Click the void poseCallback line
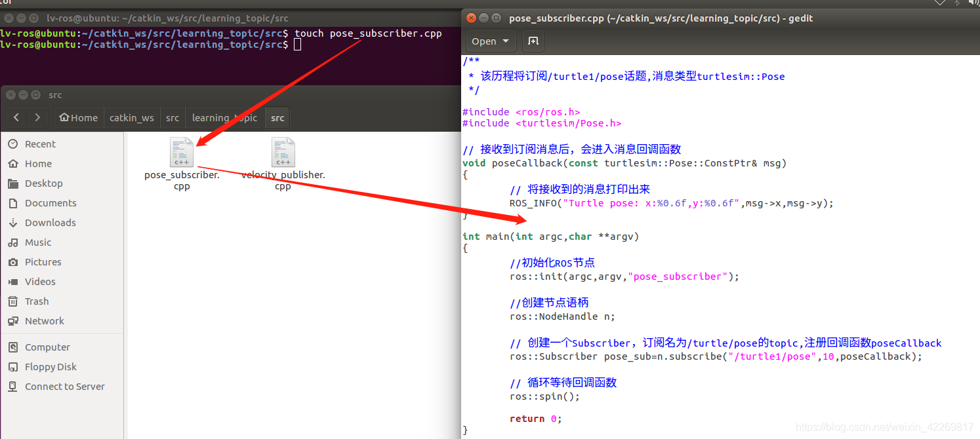980x439 pixels. click(x=624, y=163)
